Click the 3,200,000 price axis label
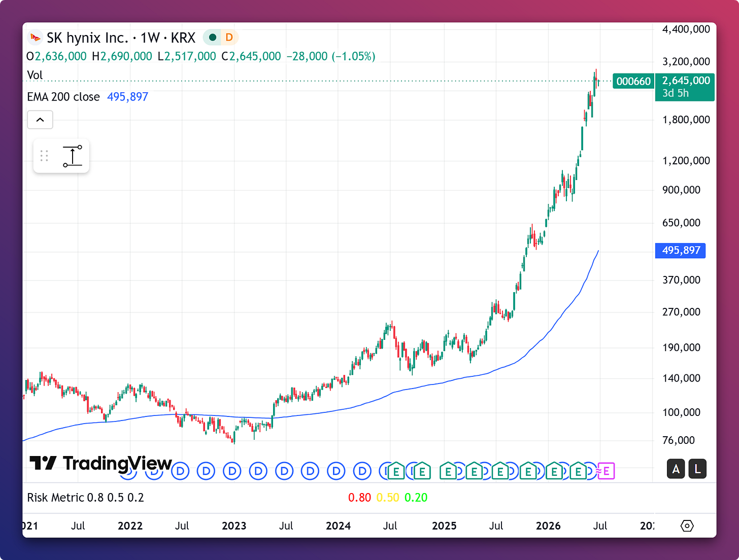The image size is (739, 560). pos(686,62)
